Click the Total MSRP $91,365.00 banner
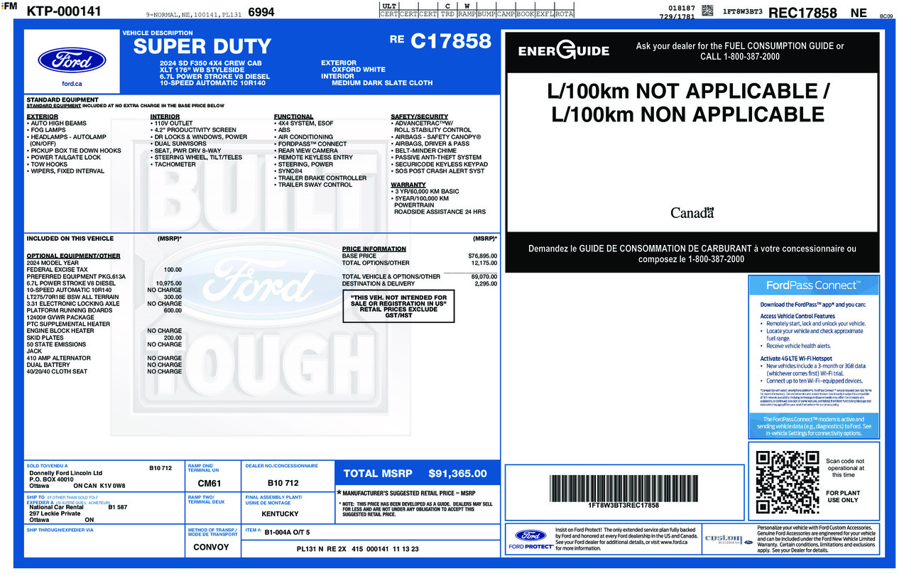The height and width of the screenshot is (588, 909). (415, 474)
